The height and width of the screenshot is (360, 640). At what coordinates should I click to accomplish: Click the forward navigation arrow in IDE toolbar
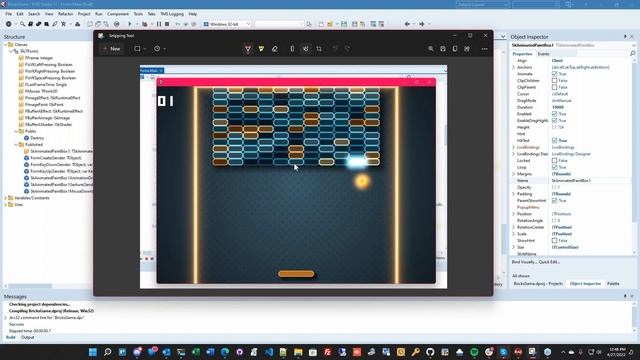[x=422, y=24]
